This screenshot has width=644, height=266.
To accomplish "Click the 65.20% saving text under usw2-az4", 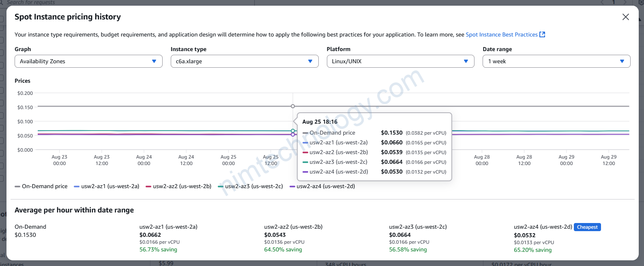I will [x=532, y=250].
